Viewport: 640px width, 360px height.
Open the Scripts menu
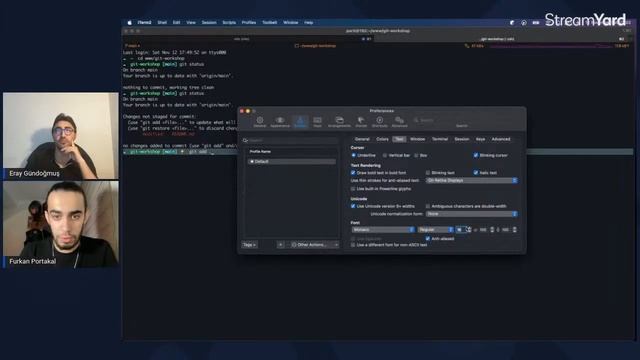click(x=229, y=23)
